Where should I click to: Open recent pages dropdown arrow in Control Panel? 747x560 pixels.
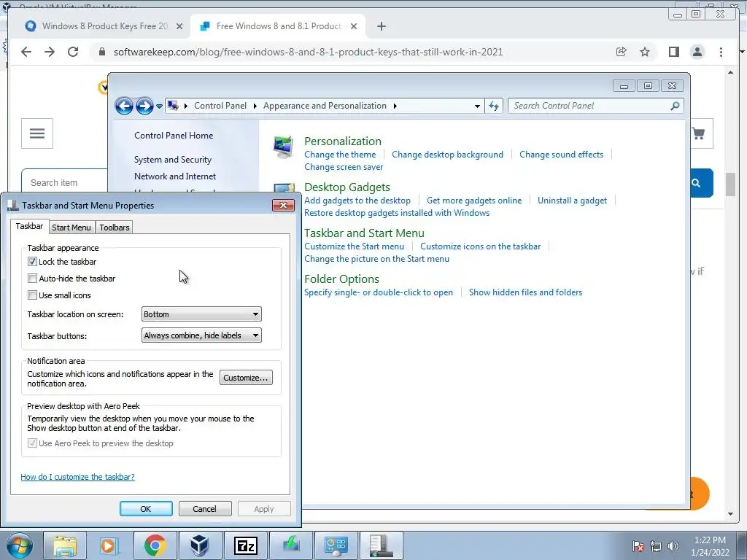(159, 106)
